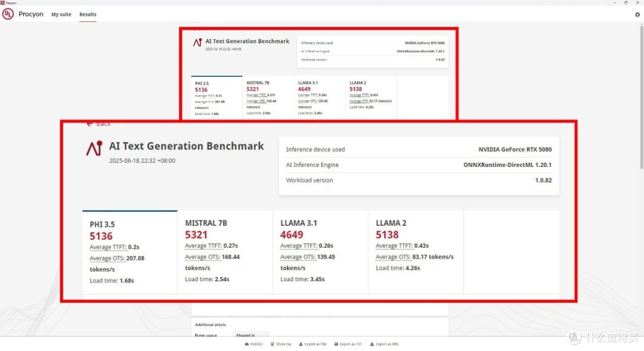Click the 'Procyon' application name text
This screenshot has height=351, width=644.
[31, 14]
